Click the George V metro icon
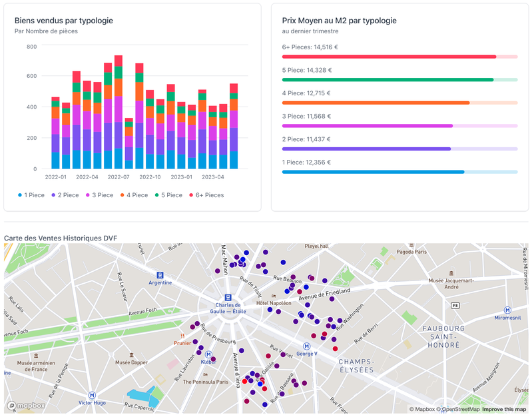The width and height of the screenshot is (532, 417). 306,346
